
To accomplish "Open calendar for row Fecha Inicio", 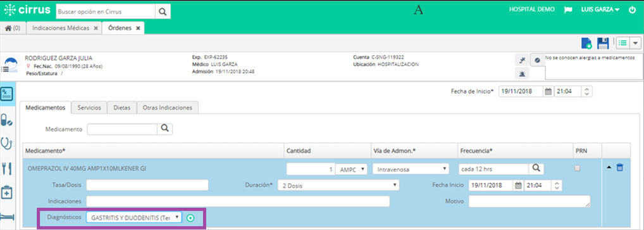I will point(518,186).
